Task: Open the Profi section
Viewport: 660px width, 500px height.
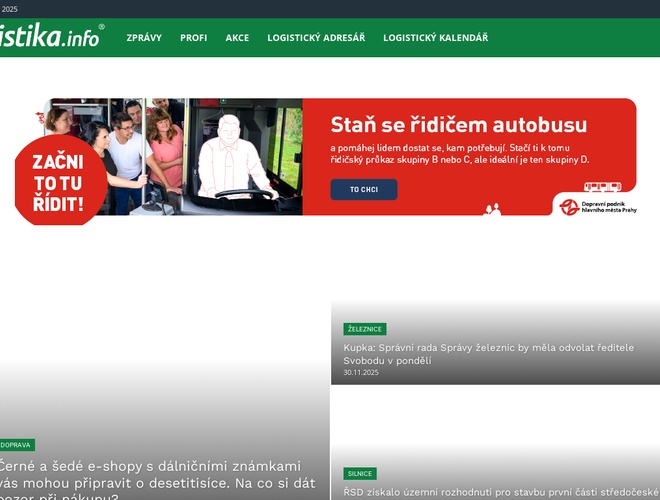Action: (193, 38)
